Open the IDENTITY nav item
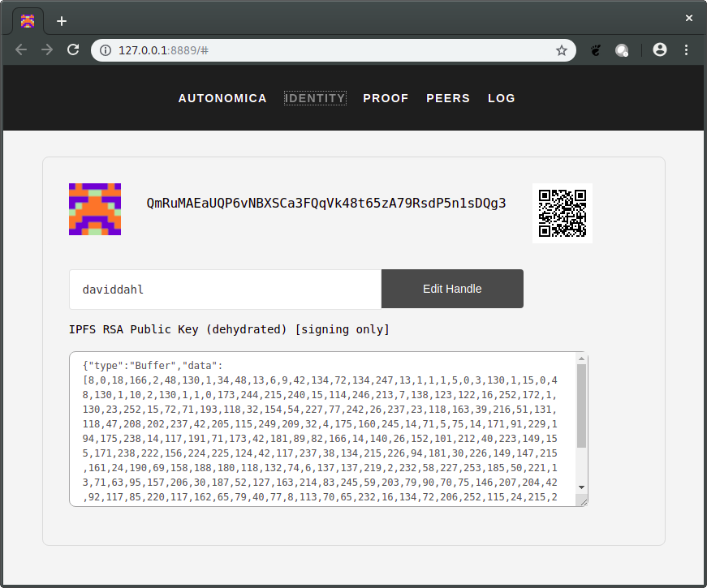Screen dimensions: 707x588 point(315,98)
